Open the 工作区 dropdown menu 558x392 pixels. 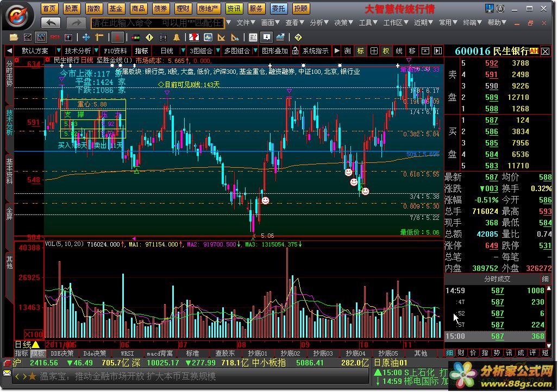[396, 23]
